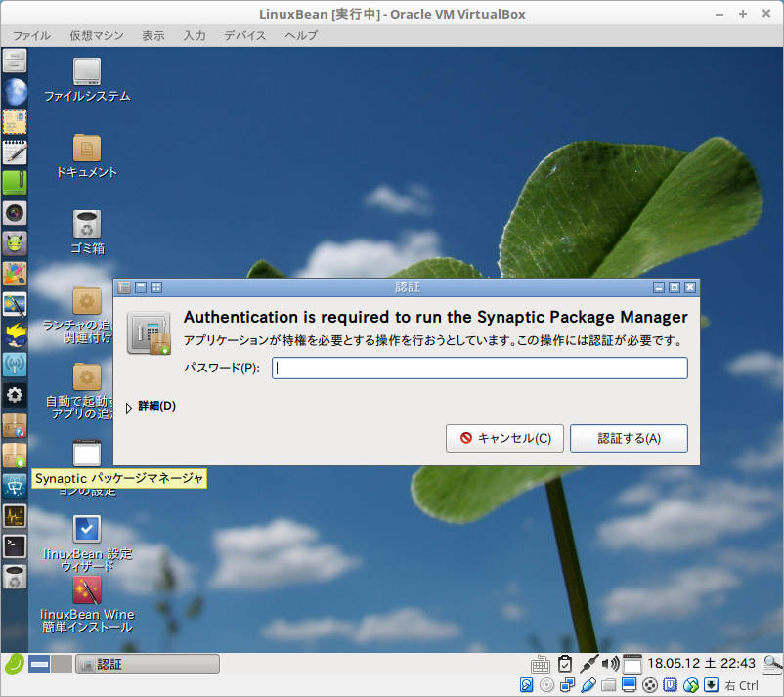Click the 右 Ctrl host key label
The image size is (784, 697).
(x=742, y=685)
